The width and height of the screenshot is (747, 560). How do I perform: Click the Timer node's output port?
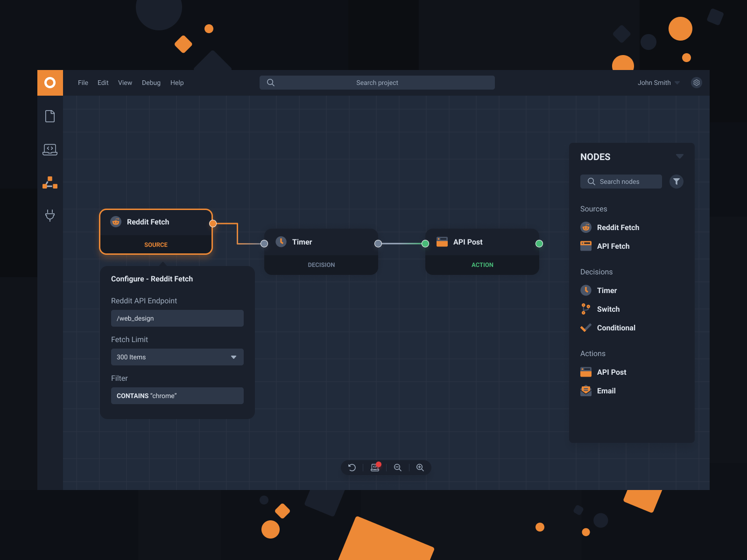tap(378, 244)
